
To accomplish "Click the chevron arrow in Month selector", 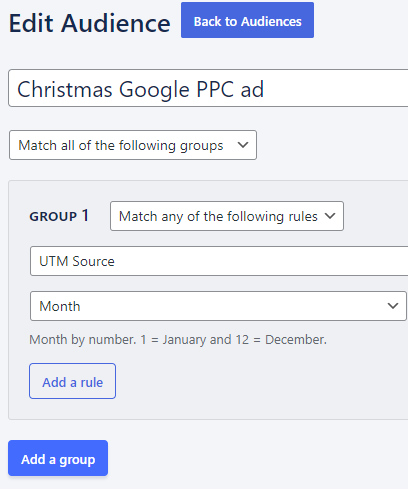I will pyautogui.click(x=393, y=306).
